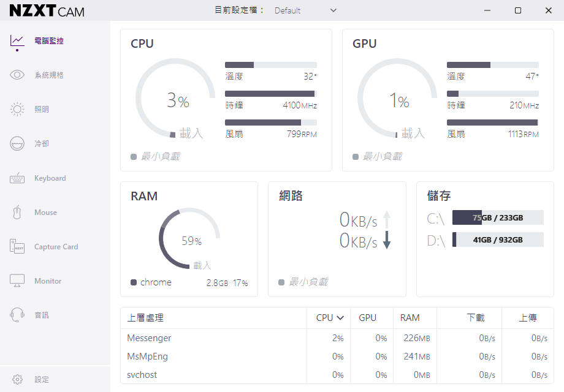564x392 pixels.
Task: Click the headset audio icon
Action: pos(17,315)
